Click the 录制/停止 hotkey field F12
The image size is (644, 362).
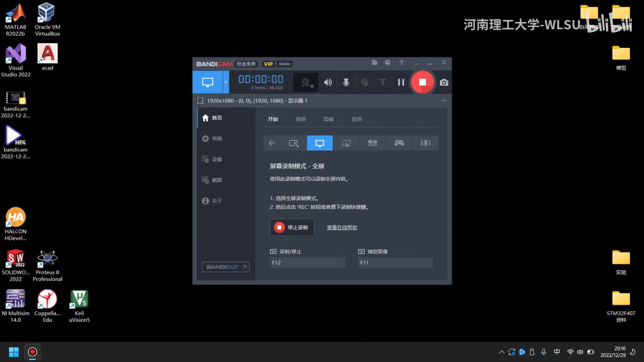pos(307,262)
